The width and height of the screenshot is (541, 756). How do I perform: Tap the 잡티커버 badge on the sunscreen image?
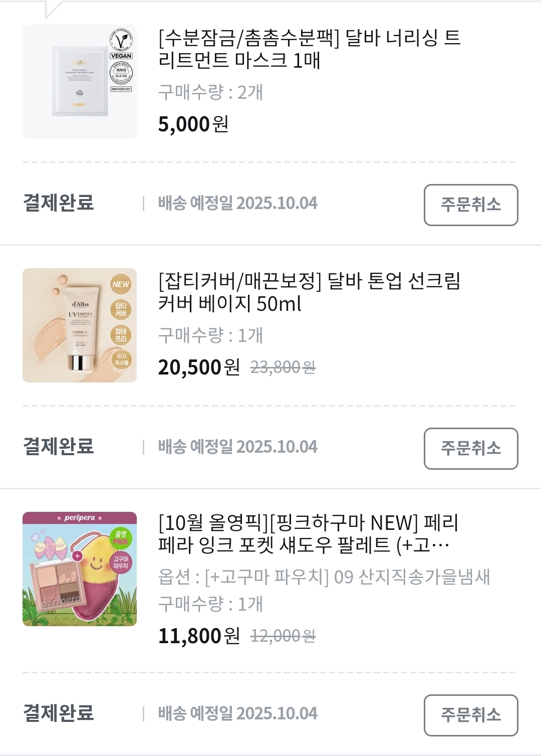[121, 309]
